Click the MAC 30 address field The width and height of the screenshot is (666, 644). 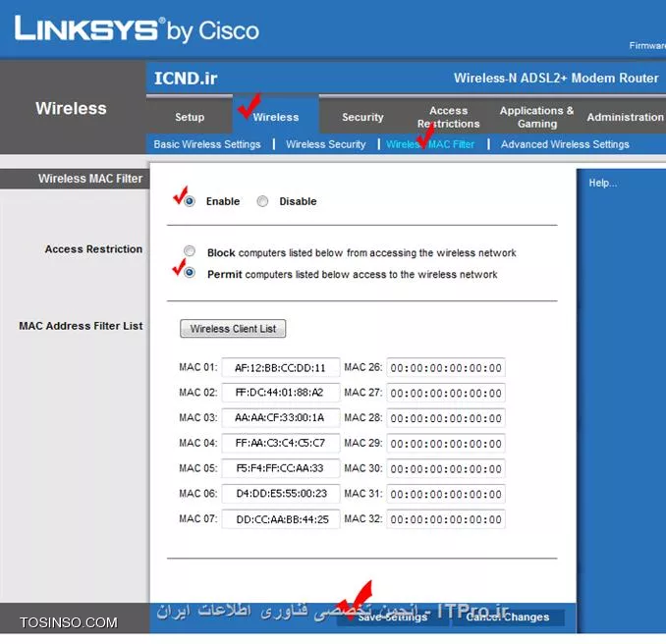tap(446, 468)
